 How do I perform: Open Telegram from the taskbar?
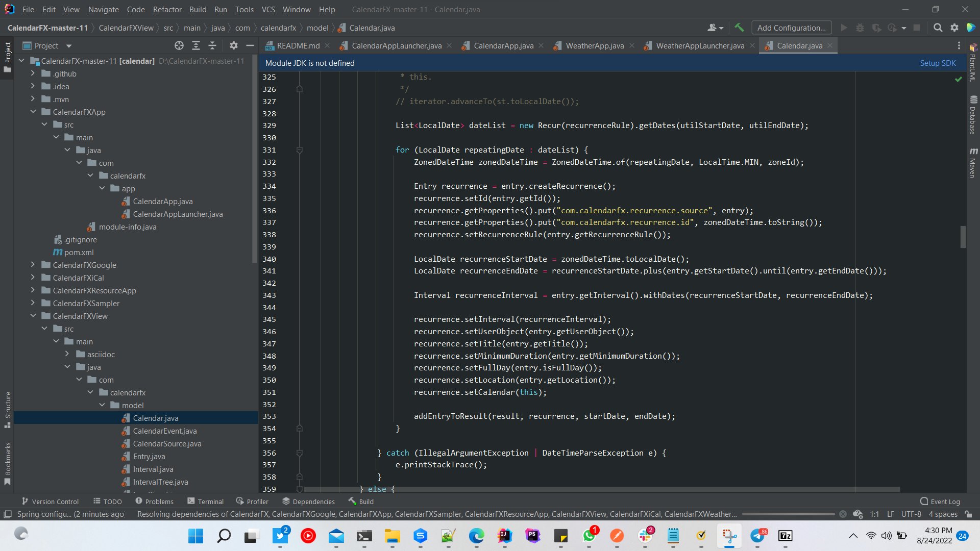click(757, 536)
